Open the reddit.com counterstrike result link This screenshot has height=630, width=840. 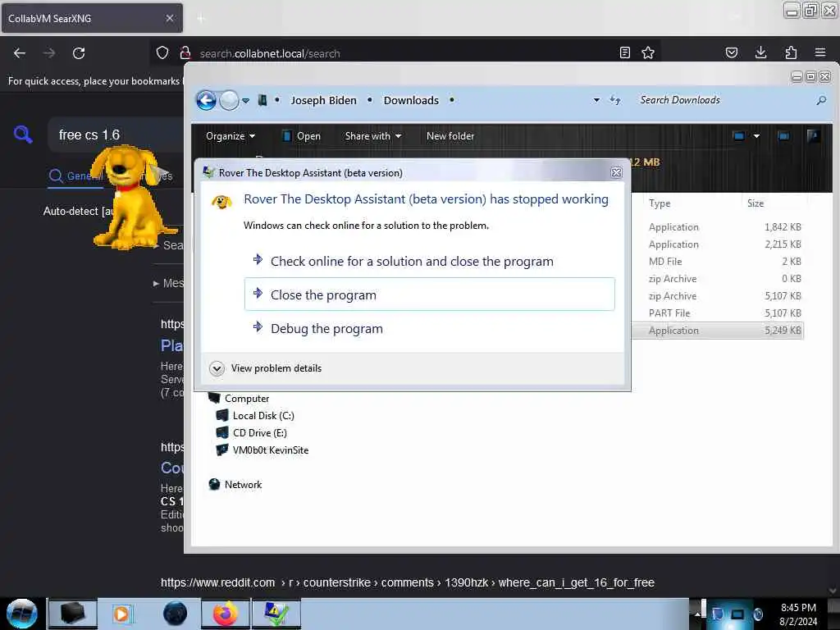pos(408,582)
